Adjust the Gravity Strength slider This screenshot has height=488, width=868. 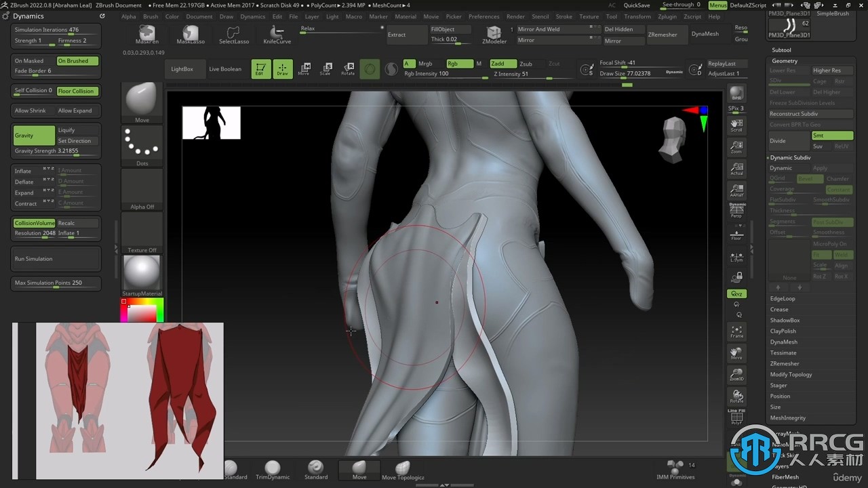[57, 151]
